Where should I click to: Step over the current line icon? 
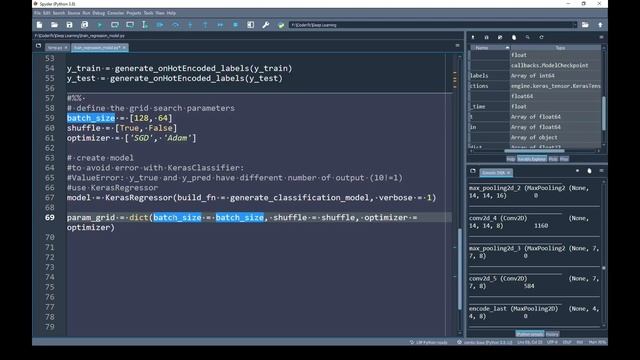click(175, 25)
